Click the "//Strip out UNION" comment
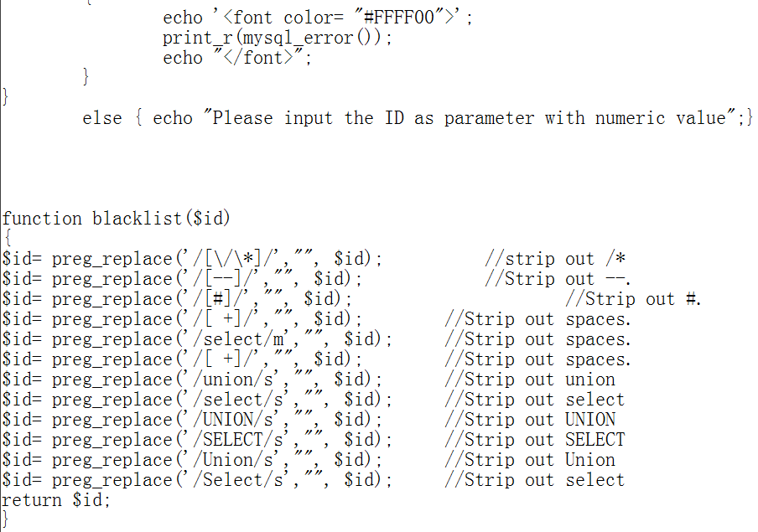The width and height of the screenshot is (758, 532). coord(530,420)
